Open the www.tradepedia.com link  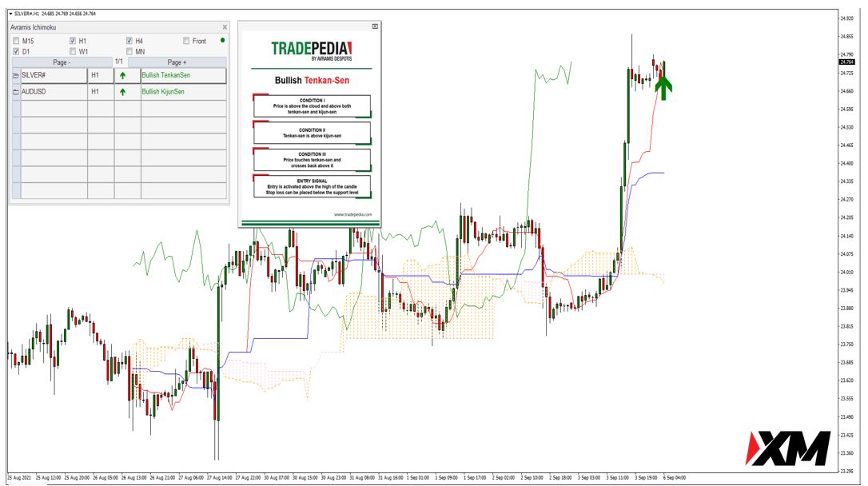pos(353,214)
